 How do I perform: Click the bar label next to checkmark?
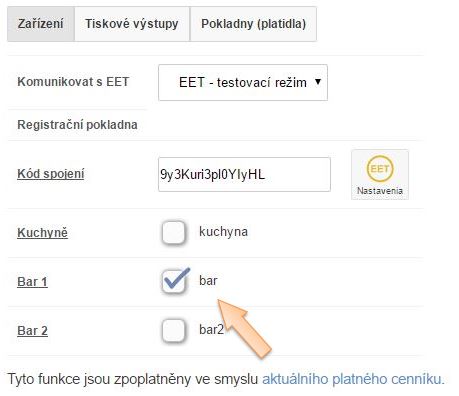(x=208, y=281)
